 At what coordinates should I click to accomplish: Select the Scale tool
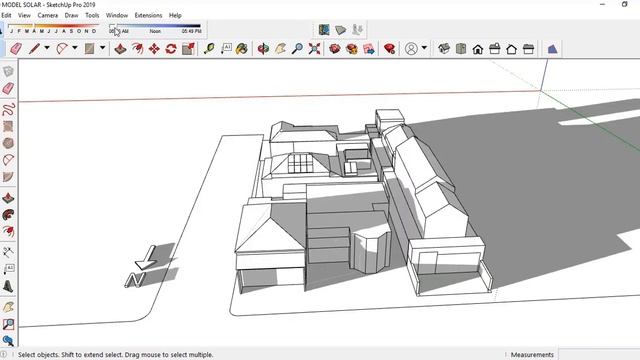coord(188,49)
